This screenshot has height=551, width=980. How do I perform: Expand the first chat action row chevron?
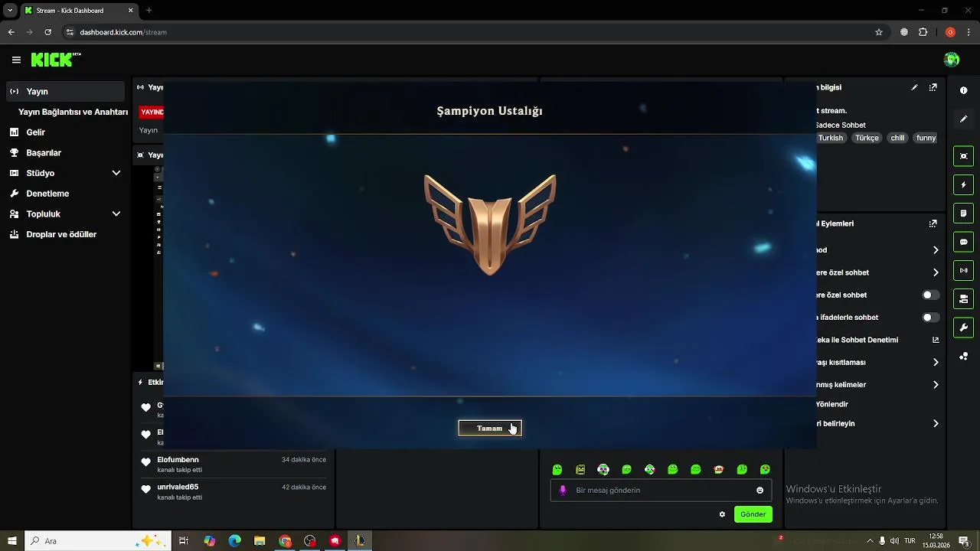coord(936,250)
